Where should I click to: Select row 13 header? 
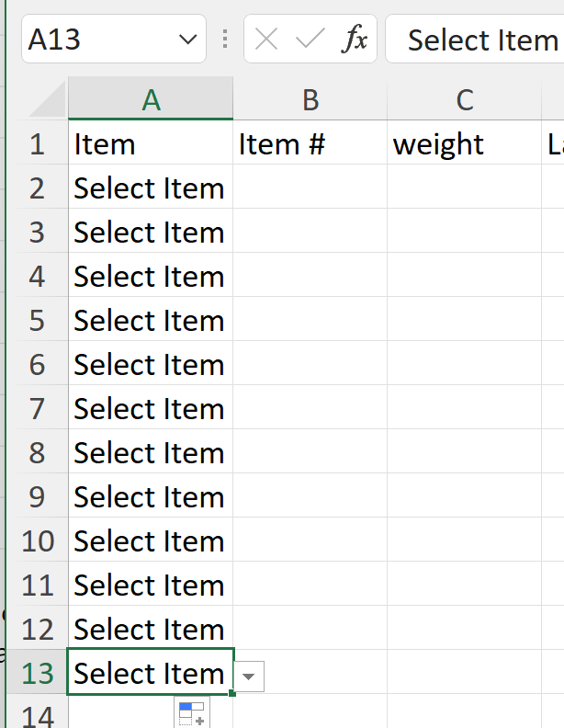tap(37, 674)
